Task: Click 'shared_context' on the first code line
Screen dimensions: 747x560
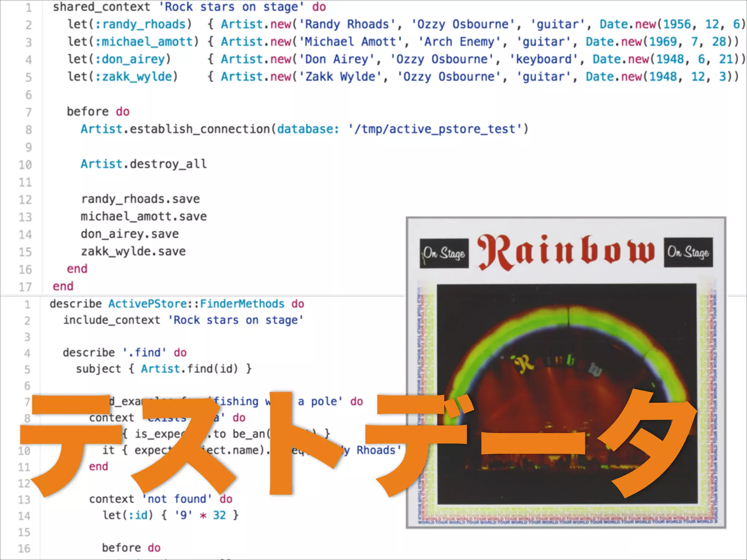Action: (x=101, y=7)
